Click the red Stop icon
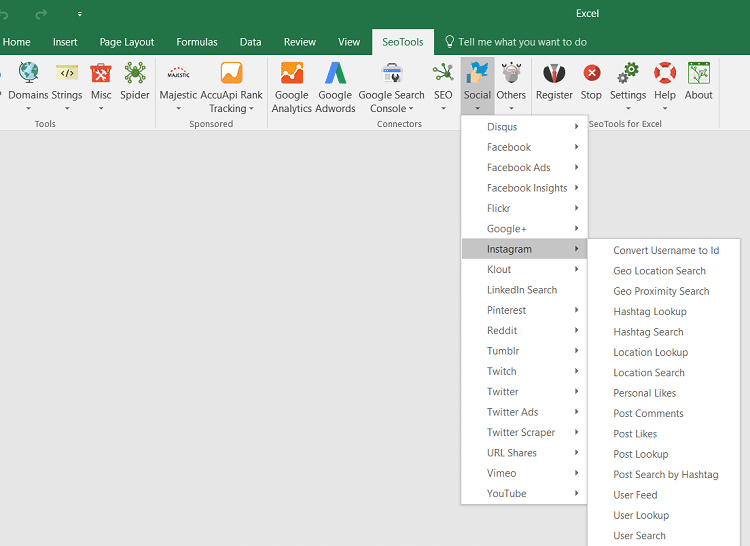 point(592,73)
